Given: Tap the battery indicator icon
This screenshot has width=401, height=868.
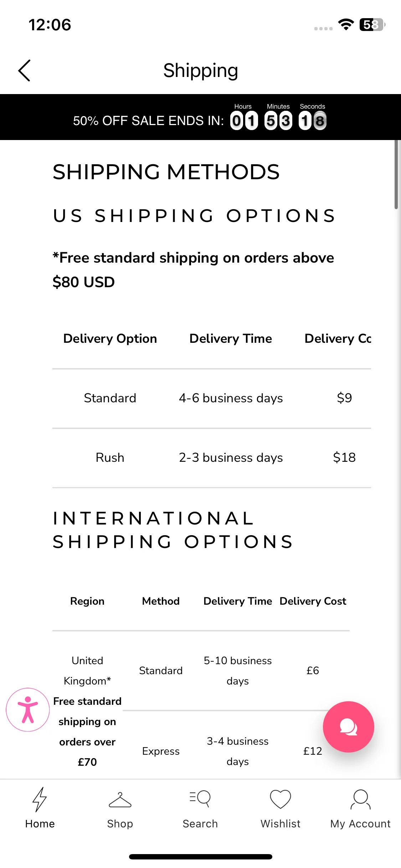Looking at the screenshot, I should coord(372,25).
